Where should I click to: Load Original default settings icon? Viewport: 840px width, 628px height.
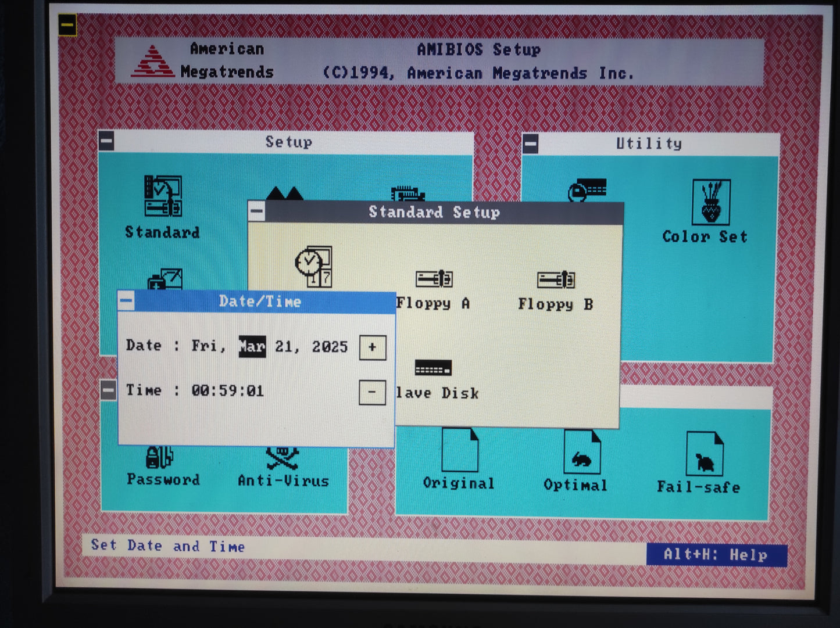point(459,450)
